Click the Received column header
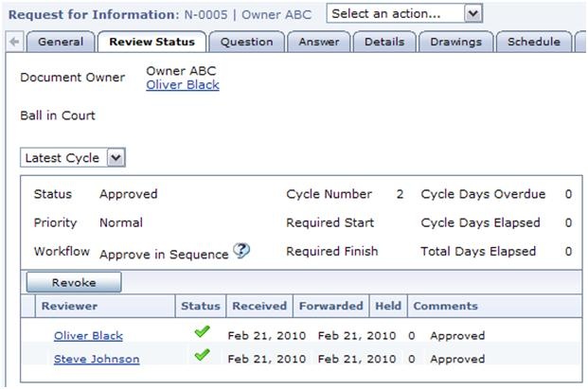Screen dimensions: 588x389 (x=259, y=306)
